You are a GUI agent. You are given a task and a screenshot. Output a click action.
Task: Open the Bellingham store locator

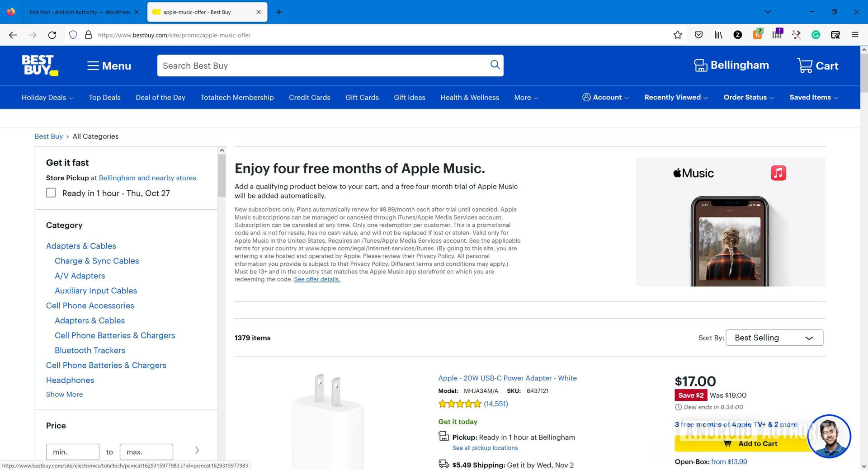[x=731, y=66]
